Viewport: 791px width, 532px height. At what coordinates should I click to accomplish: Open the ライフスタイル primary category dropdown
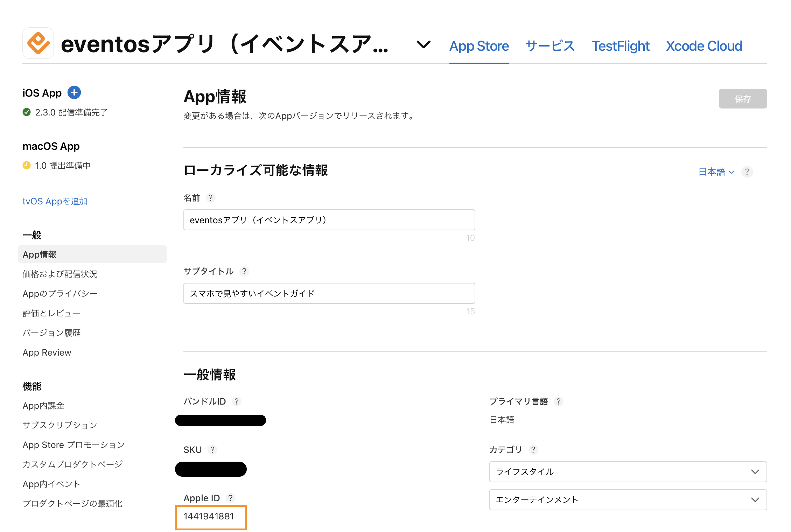pyautogui.click(x=628, y=472)
